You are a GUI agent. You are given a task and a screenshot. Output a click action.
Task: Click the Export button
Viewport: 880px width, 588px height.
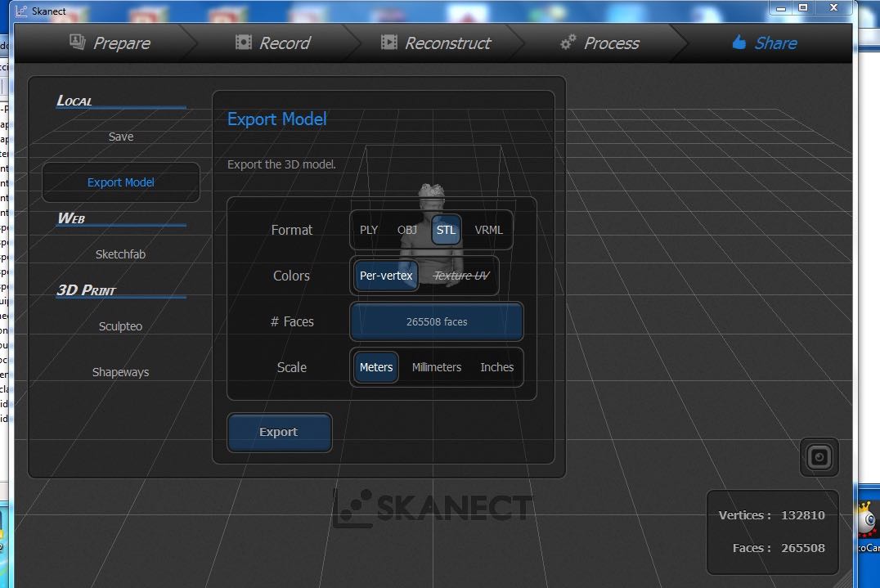click(x=279, y=432)
